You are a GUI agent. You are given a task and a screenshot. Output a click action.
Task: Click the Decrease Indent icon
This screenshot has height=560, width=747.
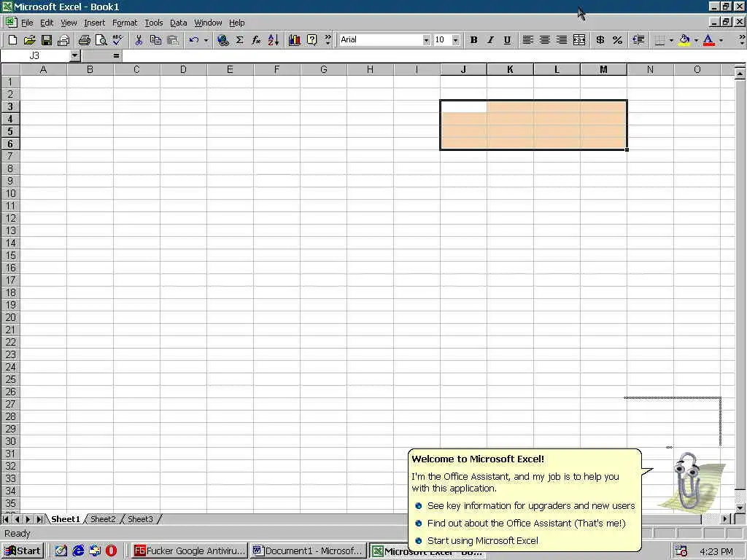(638, 40)
